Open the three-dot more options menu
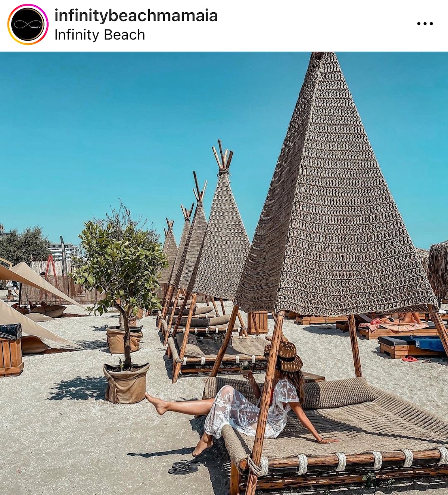 (425, 24)
